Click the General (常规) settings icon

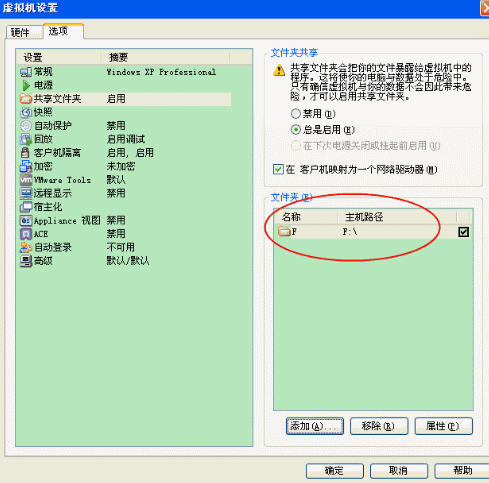(26, 72)
